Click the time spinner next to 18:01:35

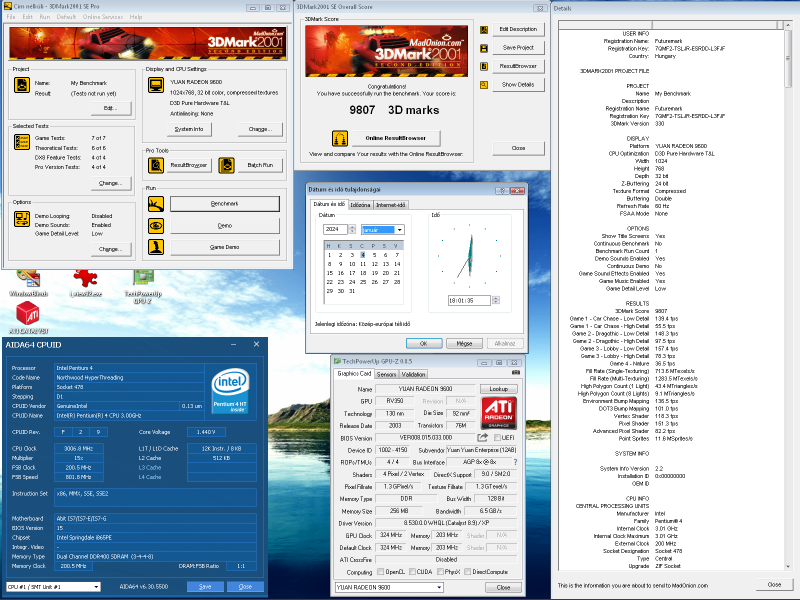tap(495, 301)
